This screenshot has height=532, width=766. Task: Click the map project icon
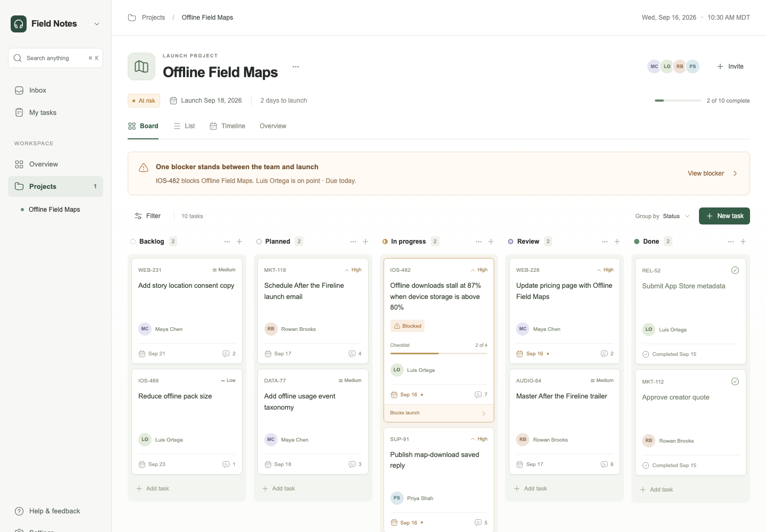141,66
